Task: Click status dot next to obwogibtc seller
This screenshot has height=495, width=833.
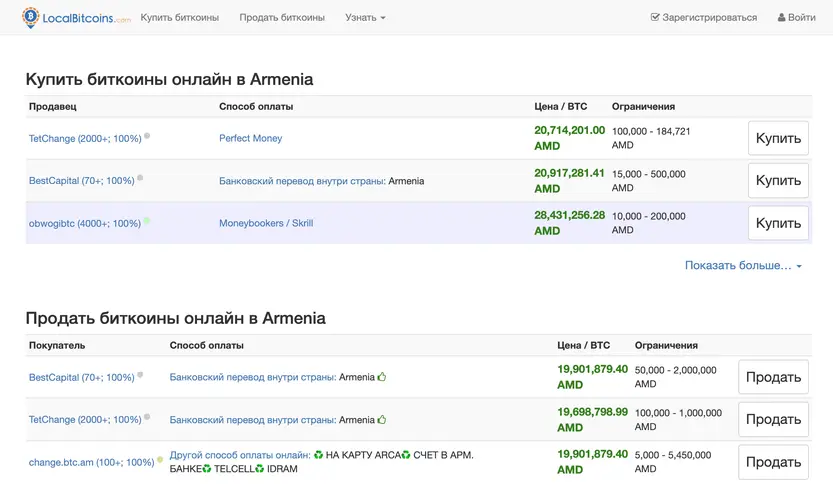Action: point(147,222)
